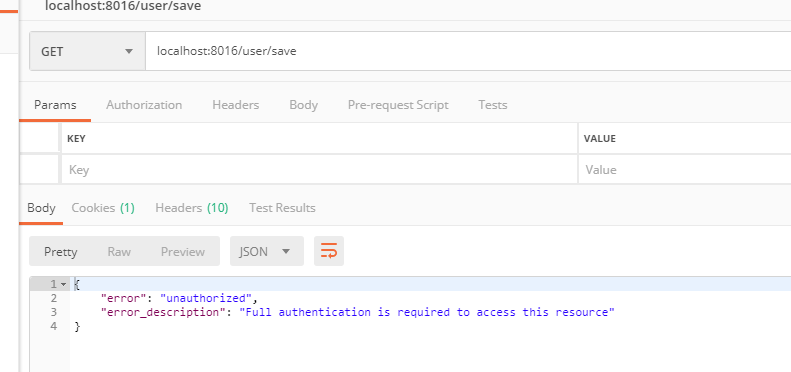Switch to the Authorization tab
This screenshot has height=372, width=791.
click(144, 105)
